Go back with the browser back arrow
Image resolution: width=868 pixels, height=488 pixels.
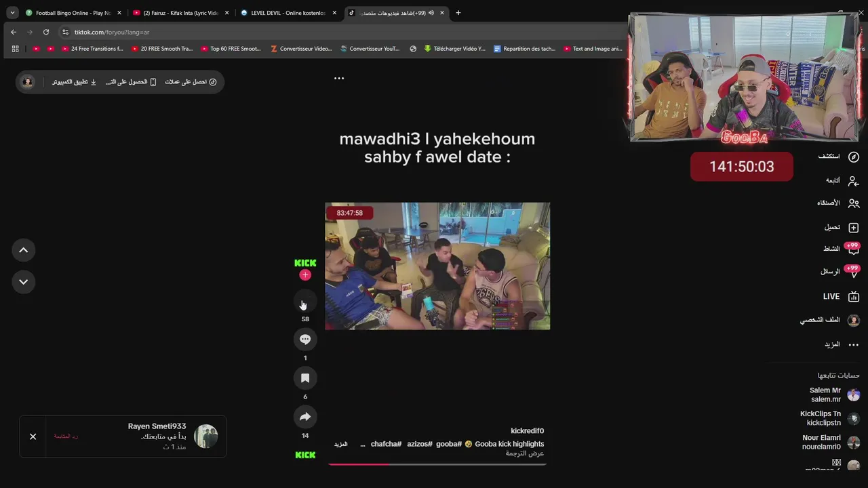(x=14, y=32)
